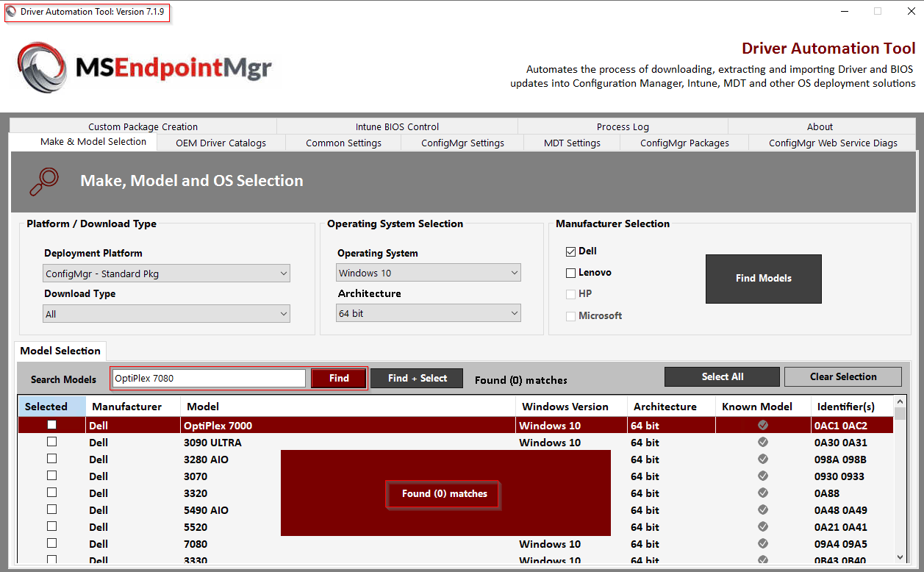Image resolution: width=924 pixels, height=572 pixels.
Task: Click the app icon in the title bar
Action: (11, 12)
